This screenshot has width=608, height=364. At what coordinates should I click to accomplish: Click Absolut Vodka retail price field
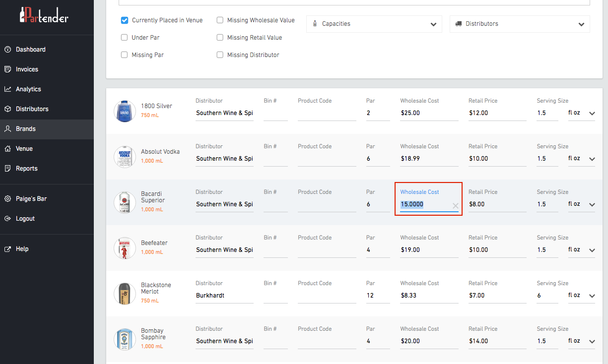[497, 159]
